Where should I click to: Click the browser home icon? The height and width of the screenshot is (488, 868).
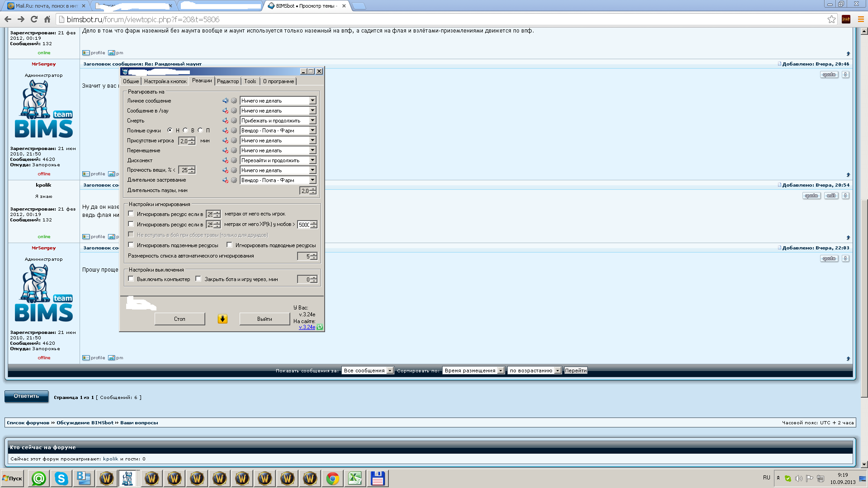pyautogui.click(x=47, y=19)
